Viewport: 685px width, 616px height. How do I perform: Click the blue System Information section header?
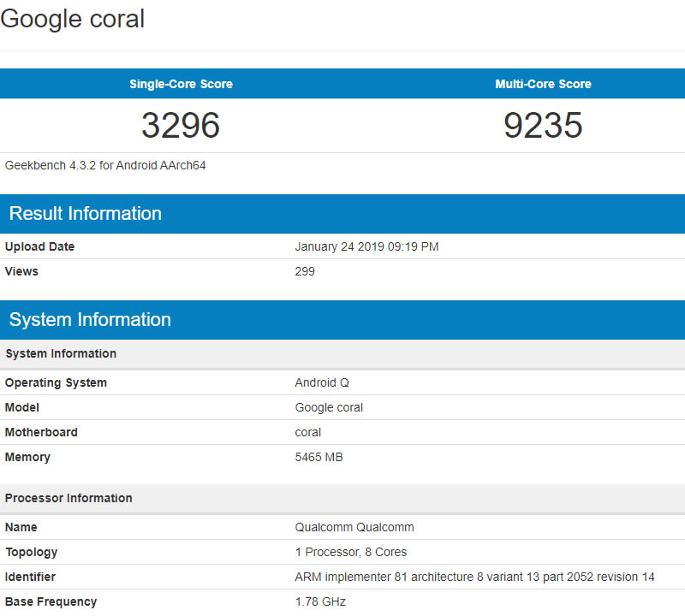[x=90, y=320]
